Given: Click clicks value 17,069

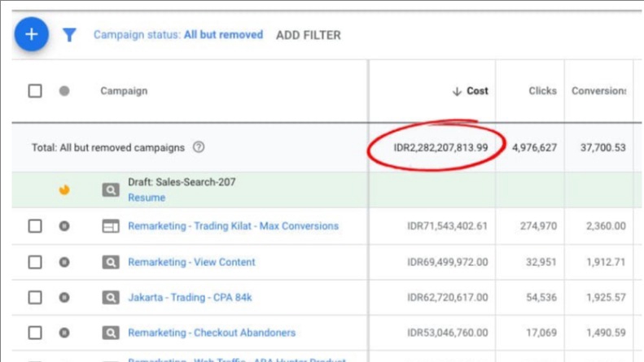Looking at the screenshot, I should point(541,333).
